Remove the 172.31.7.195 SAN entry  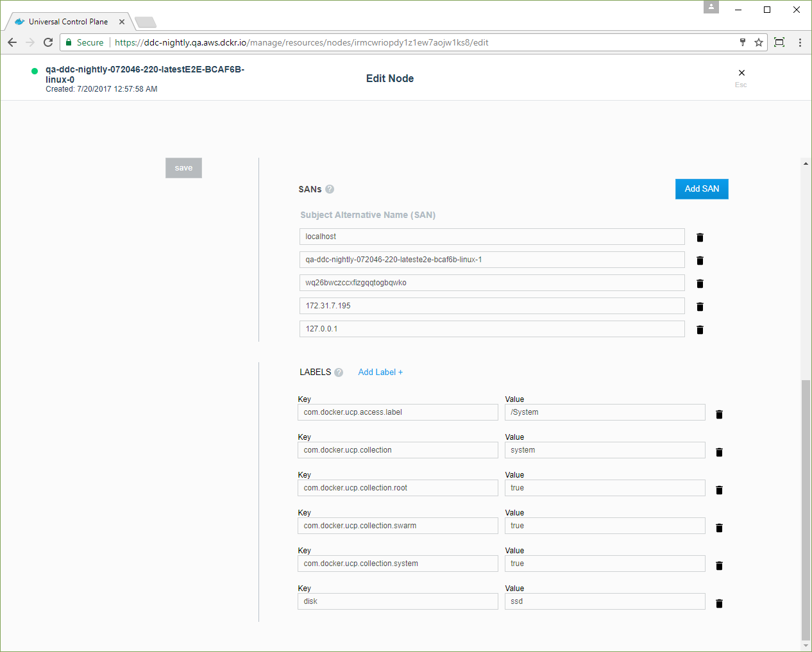(x=700, y=306)
